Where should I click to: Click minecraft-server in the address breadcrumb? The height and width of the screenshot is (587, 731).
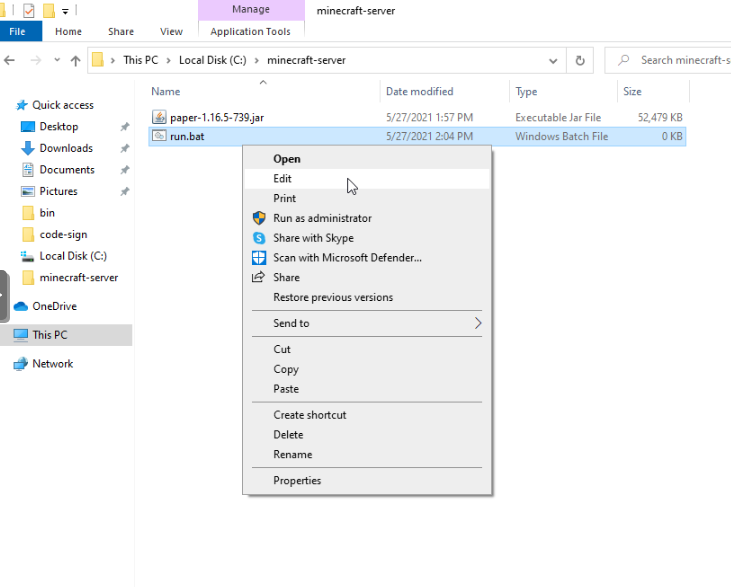click(x=306, y=60)
